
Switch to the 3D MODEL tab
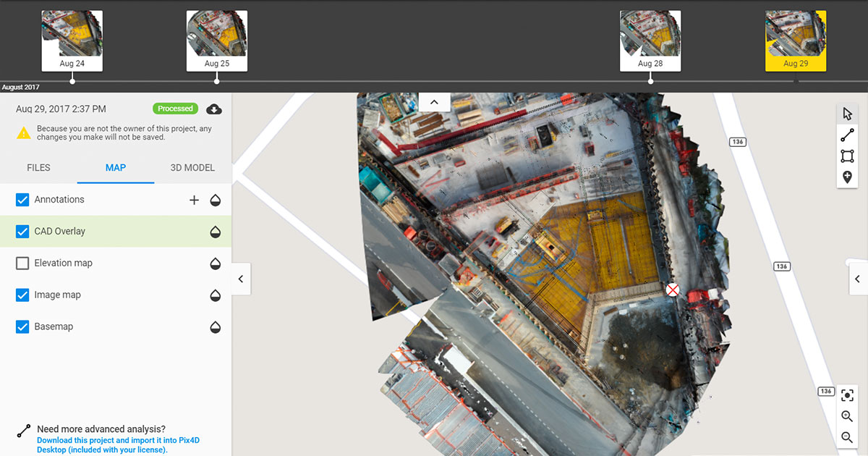tap(192, 167)
